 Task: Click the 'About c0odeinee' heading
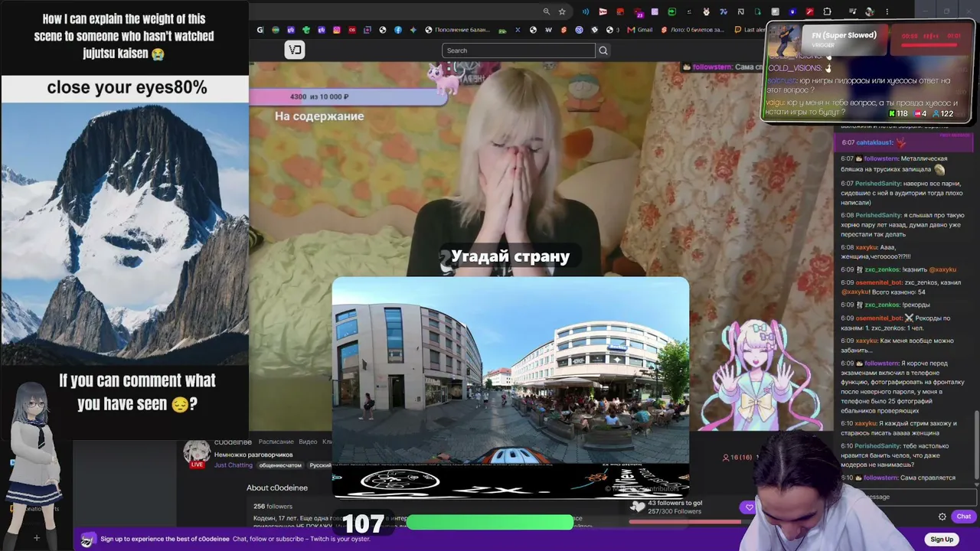(277, 487)
